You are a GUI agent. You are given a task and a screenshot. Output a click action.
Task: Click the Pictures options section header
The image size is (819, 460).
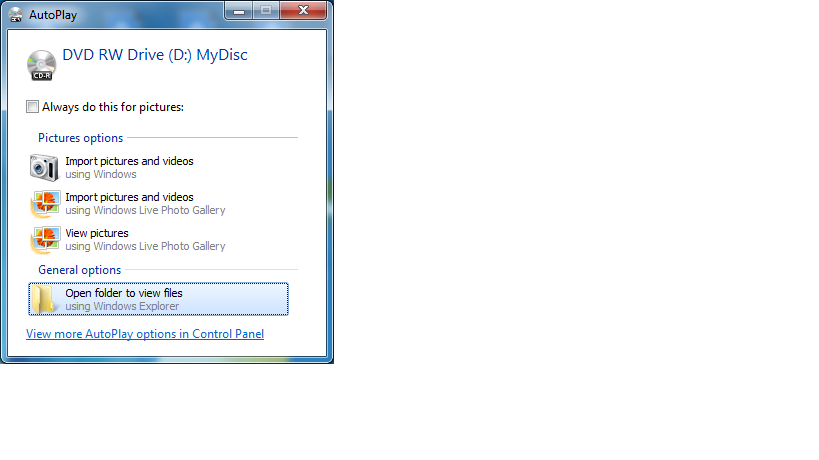coord(80,138)
